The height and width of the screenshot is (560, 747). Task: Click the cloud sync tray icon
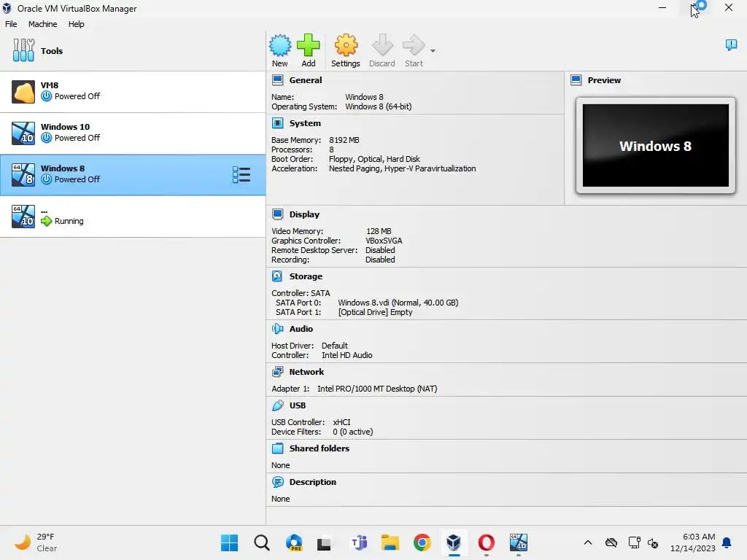point(611,542)
